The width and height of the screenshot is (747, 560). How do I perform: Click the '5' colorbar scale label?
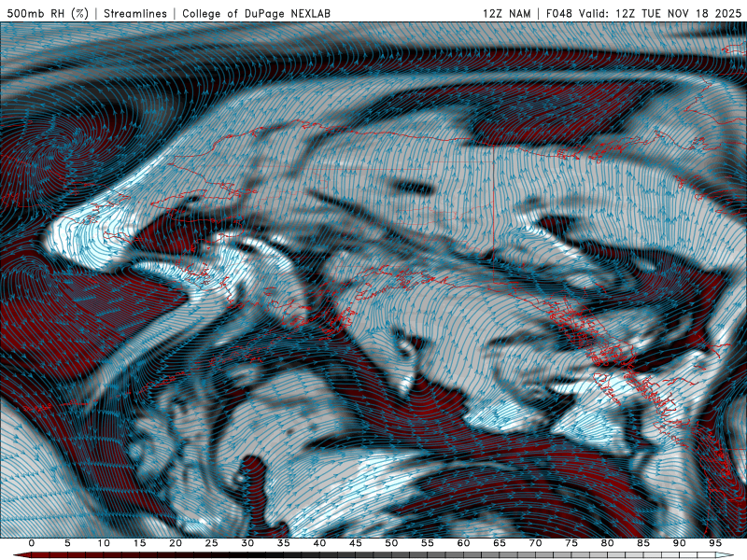pos(67,543)
